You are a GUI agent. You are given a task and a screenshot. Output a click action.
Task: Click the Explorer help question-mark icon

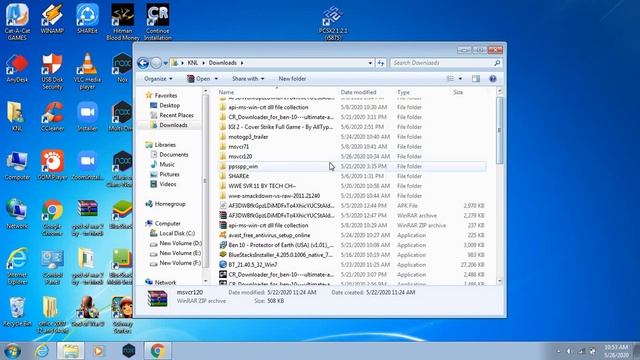click(x=493, y=79)
